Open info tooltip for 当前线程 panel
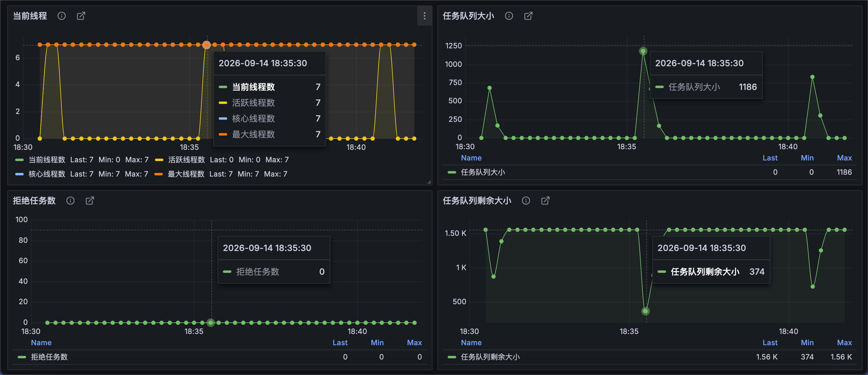 (61, 16)
